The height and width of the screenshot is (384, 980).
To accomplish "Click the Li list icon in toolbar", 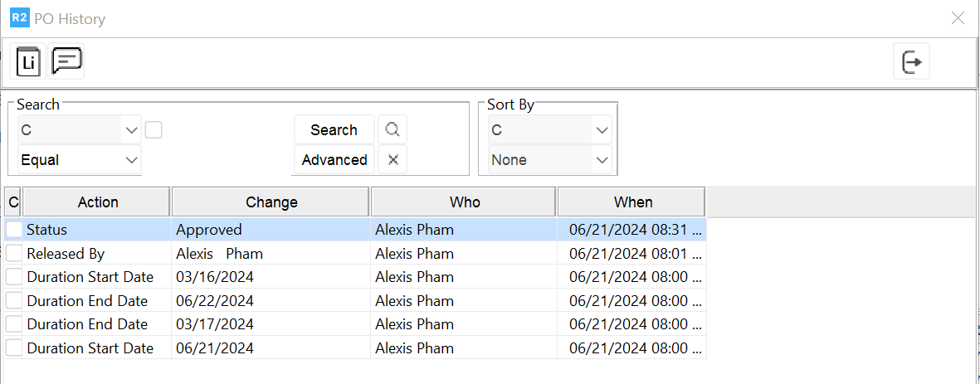I will (x=28, y=62).
